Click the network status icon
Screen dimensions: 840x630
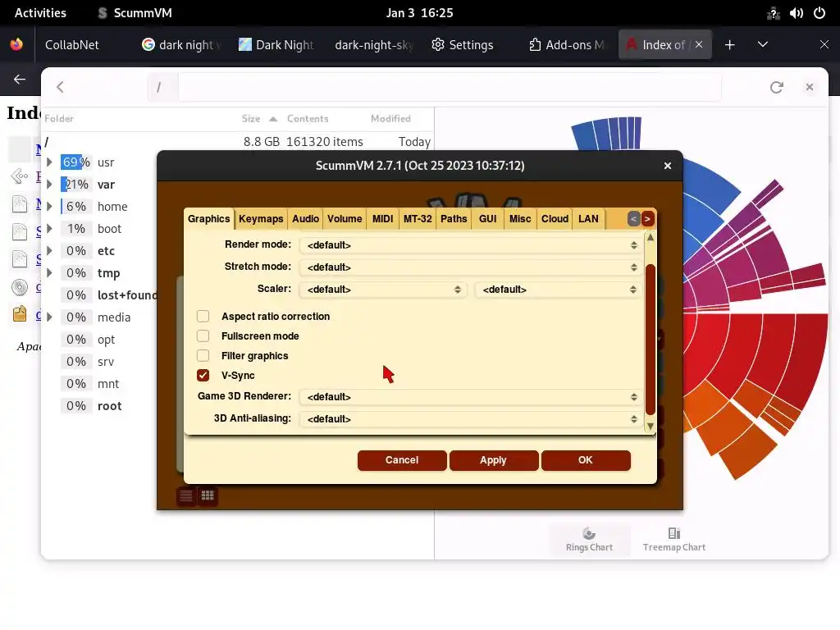(x=773, y=13)
